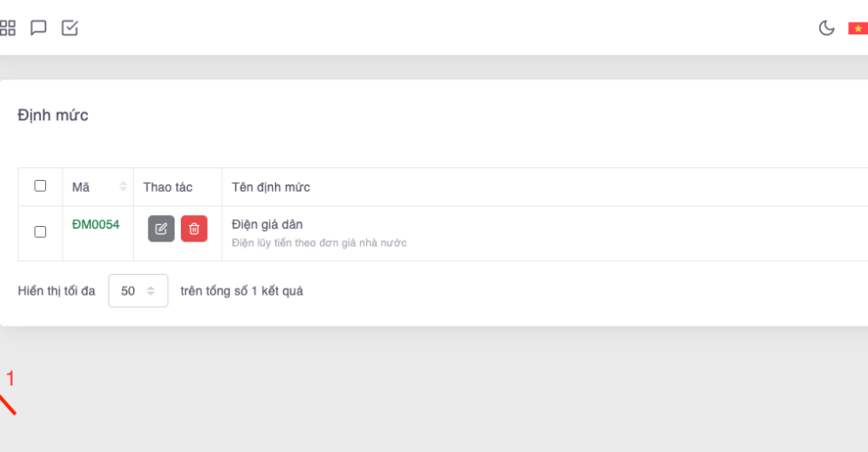Click the Vietnamese flag language icon
This screenshot has height=452, width=868.
(x=857, y=28)
